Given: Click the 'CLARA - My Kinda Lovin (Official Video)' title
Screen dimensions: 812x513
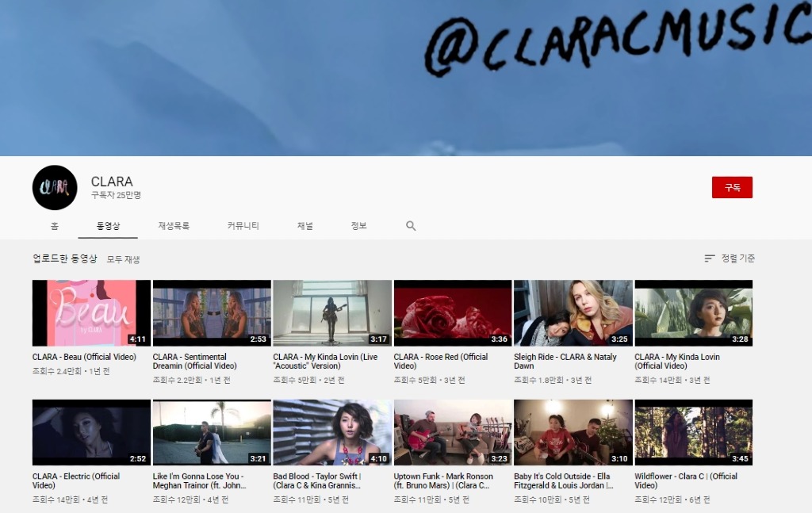Looking at the screenshot, I should (x=677, y=362).
